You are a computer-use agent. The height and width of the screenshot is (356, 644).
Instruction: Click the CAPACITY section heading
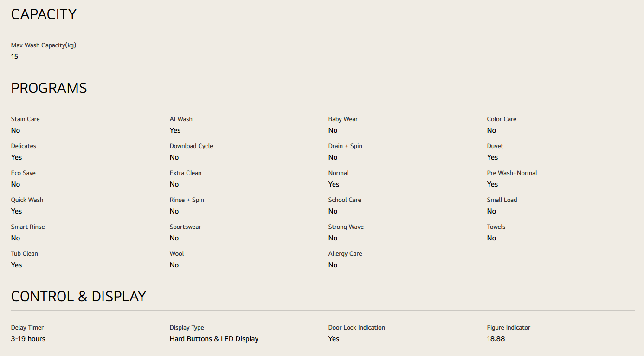coord(44,14)
